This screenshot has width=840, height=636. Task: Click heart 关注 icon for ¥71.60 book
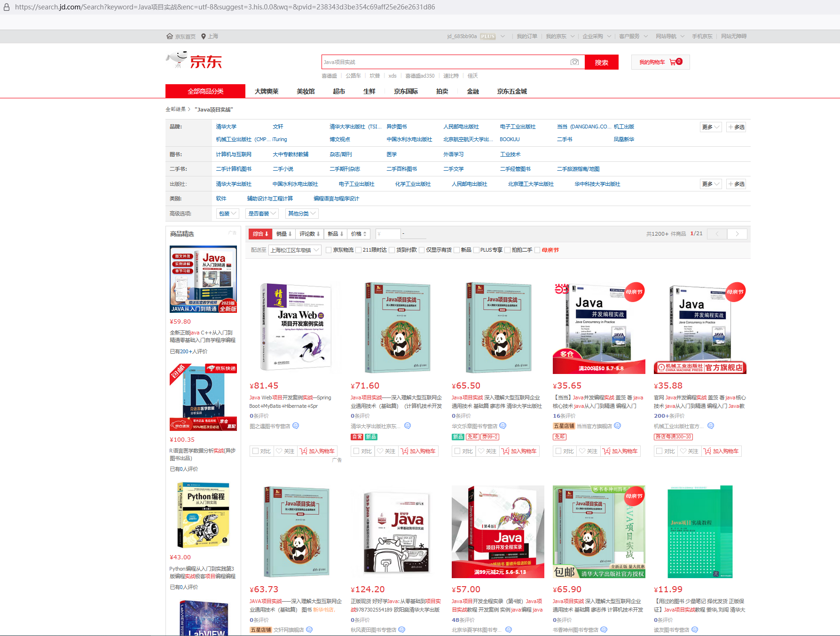pyautogui.click(x=380, y=451)
